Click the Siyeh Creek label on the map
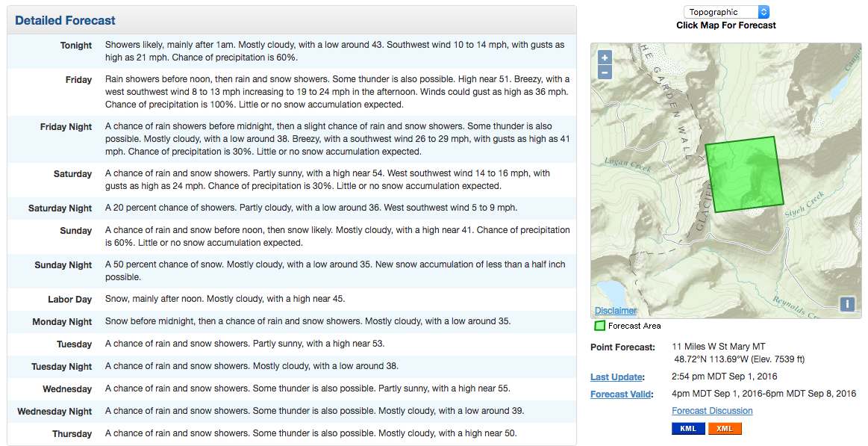This screenshot has height=446, width=868. [x=805, y=204]
